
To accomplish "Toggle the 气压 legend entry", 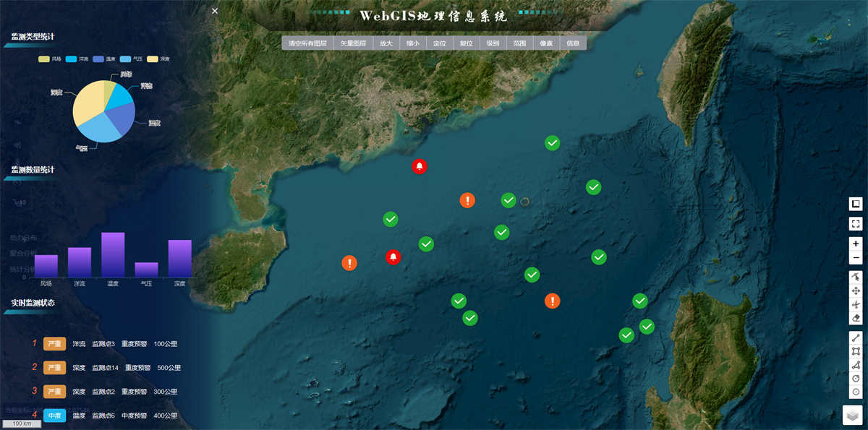I will click(x=132, y=59).
